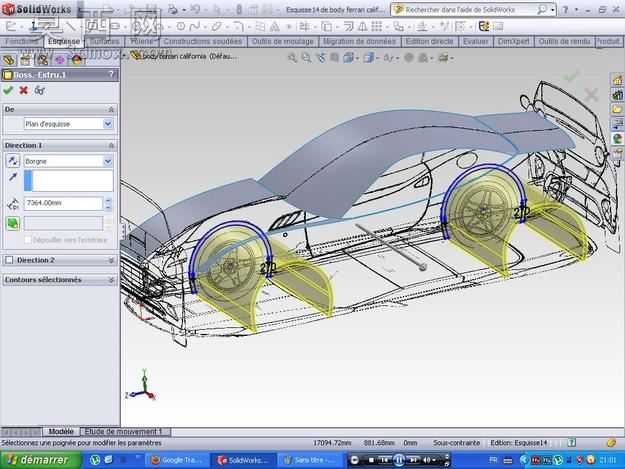Accept the Boss.-Extru.1 feature with green check
The height and width of the screenshot is (469, 625).
coord(8,90)
